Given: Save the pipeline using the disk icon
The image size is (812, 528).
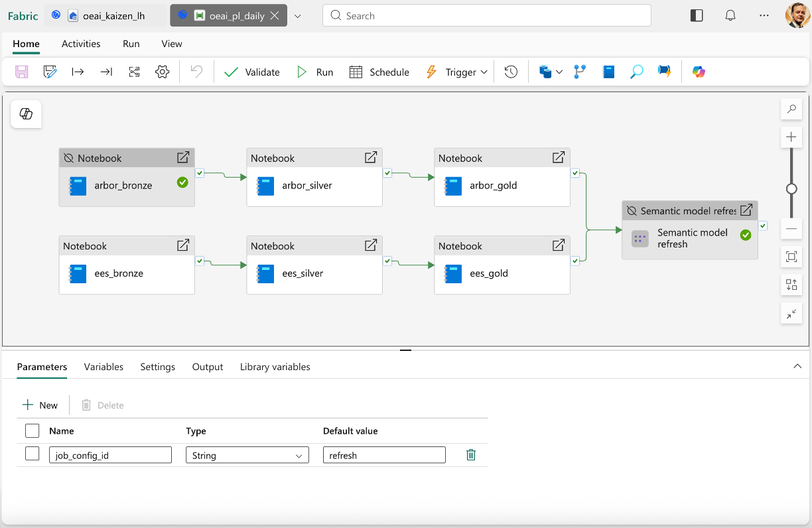Looking at the screenshot, I should click(x=21, y=72).
